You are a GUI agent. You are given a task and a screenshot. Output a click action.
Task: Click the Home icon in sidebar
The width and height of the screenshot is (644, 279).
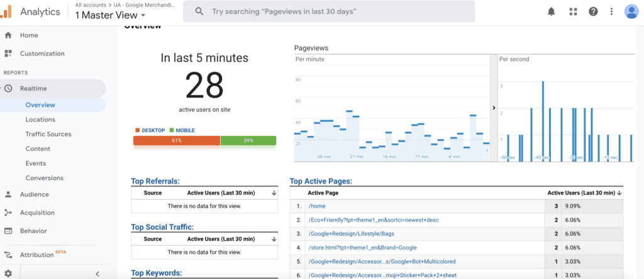tap(8, 35)
